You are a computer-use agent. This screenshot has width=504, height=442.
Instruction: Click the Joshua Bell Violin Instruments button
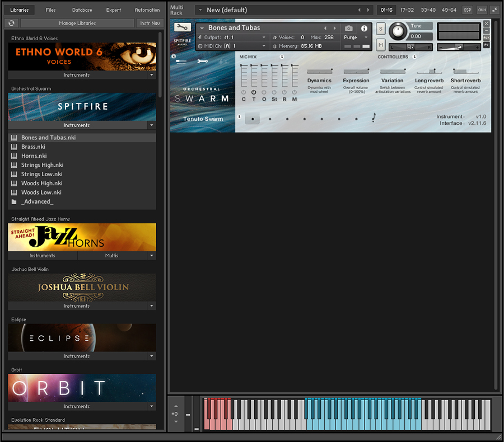[x=77, y=306]
